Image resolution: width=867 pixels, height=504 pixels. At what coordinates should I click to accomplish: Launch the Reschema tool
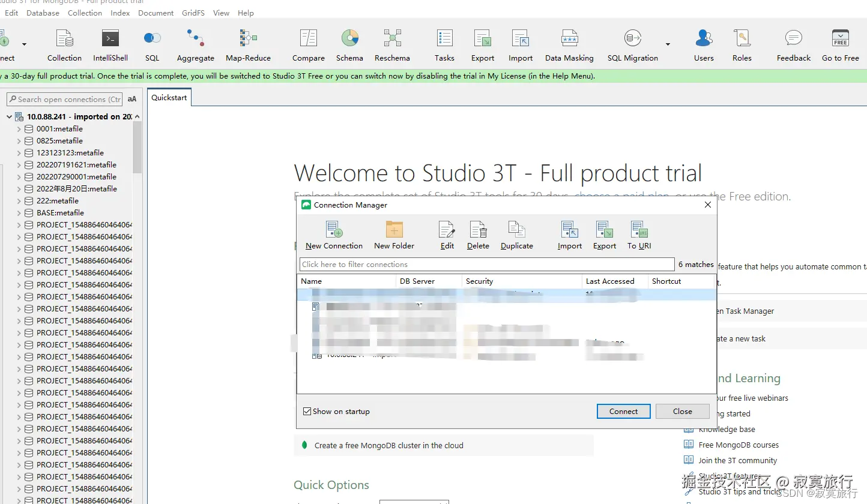(393, 45)
